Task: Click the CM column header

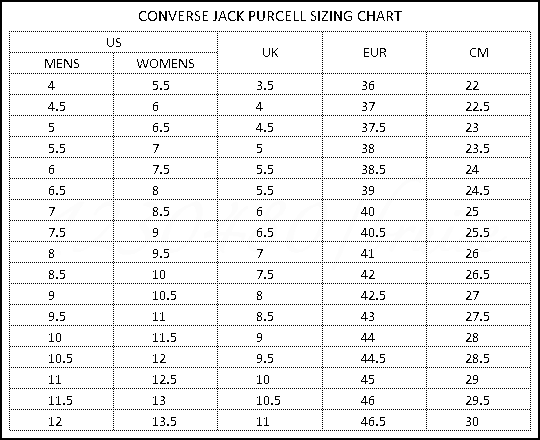Action: click(x=479, y=53)
